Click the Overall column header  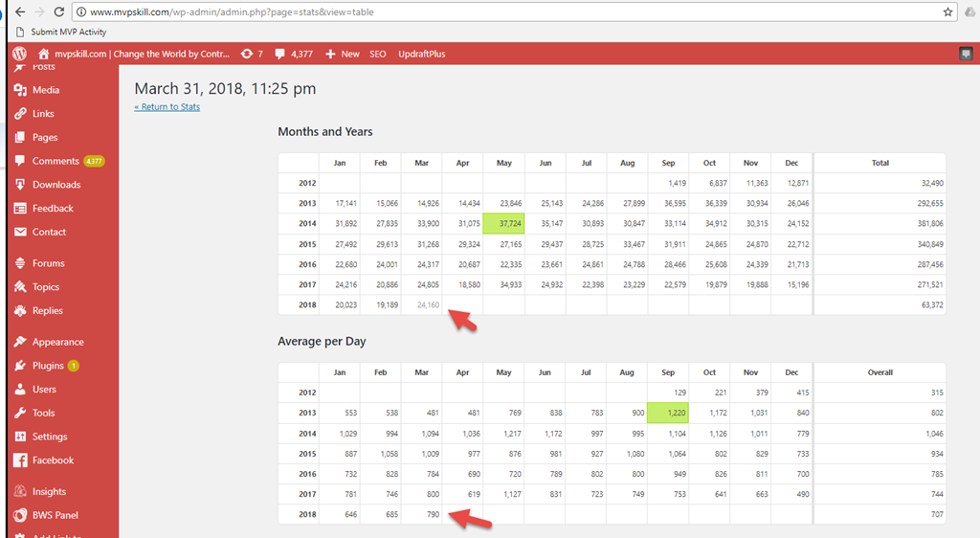(x=880, y=372)
